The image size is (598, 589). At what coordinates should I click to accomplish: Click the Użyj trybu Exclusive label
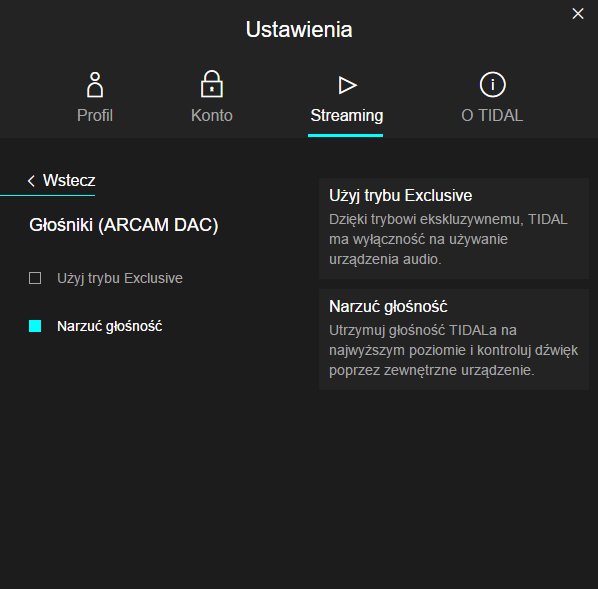click(x=120, y=278)
